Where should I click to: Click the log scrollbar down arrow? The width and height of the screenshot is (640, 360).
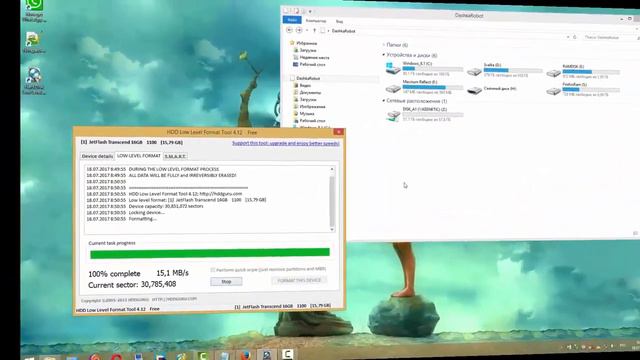click(332, 229)
